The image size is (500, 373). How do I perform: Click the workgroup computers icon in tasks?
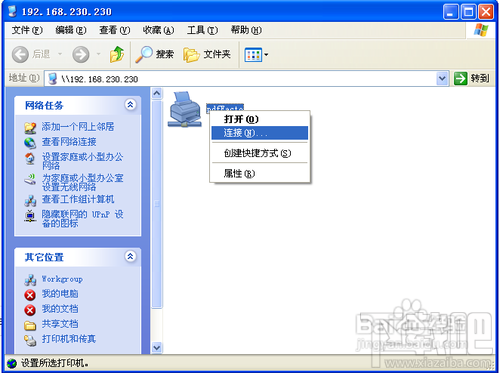pyautogui.click(x=30, y=200)
